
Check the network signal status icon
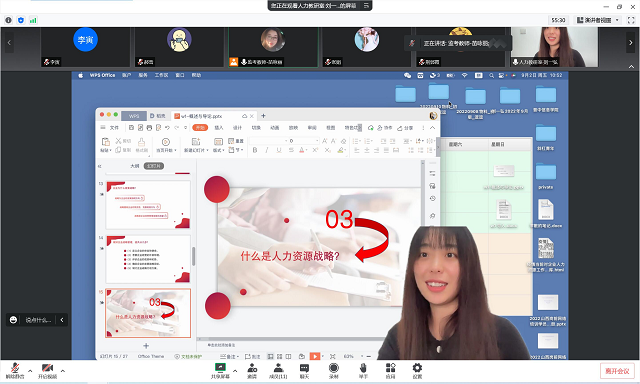tap(33, 20)
